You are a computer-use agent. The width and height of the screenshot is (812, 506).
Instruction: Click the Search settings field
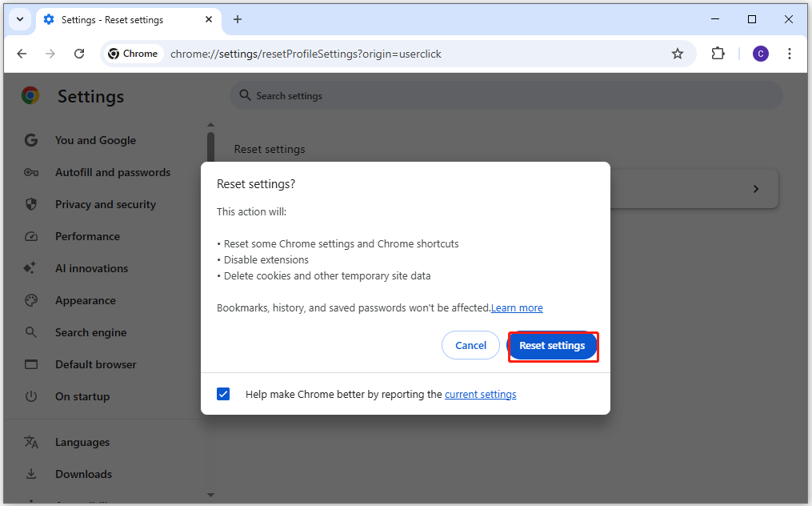click(x=506, y=95)
